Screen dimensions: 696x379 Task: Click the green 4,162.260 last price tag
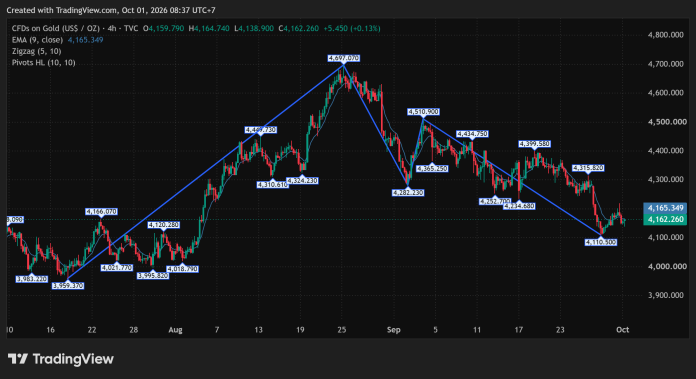(x=665, y=220)
